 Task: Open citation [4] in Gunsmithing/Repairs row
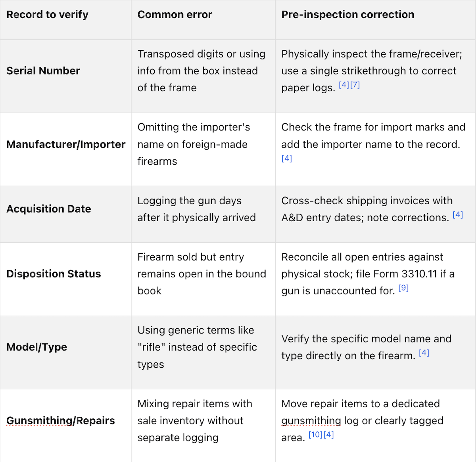(x=329, y=435)
